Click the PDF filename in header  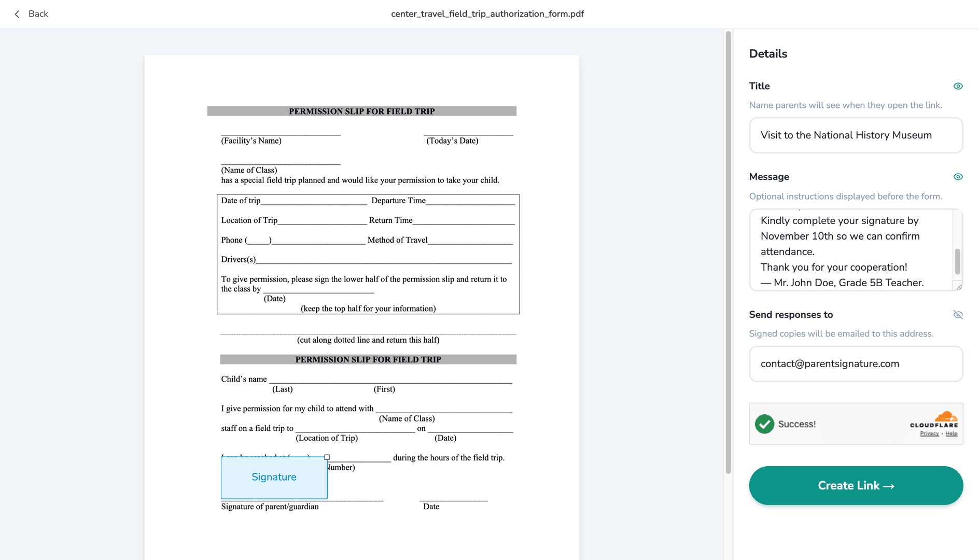click(487, 14)
